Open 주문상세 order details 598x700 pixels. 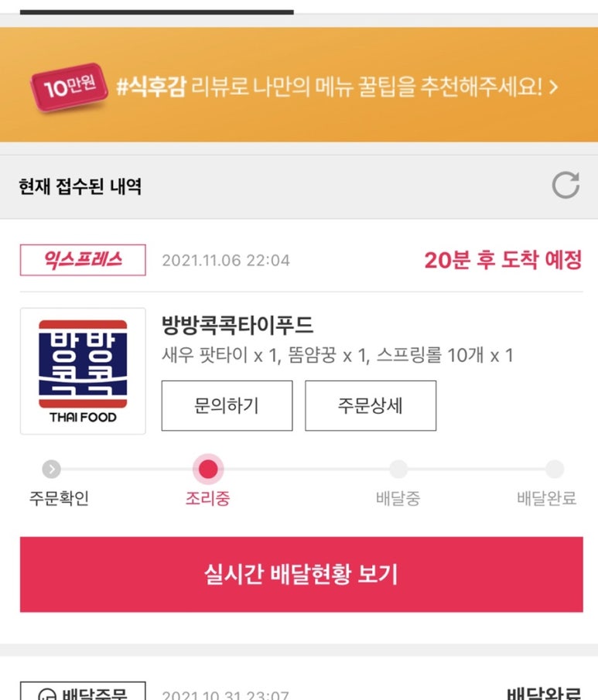click(x=371, y=406)
